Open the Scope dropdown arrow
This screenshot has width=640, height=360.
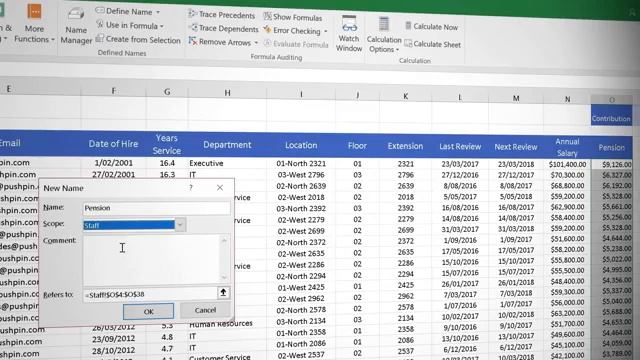click(180, 225)
